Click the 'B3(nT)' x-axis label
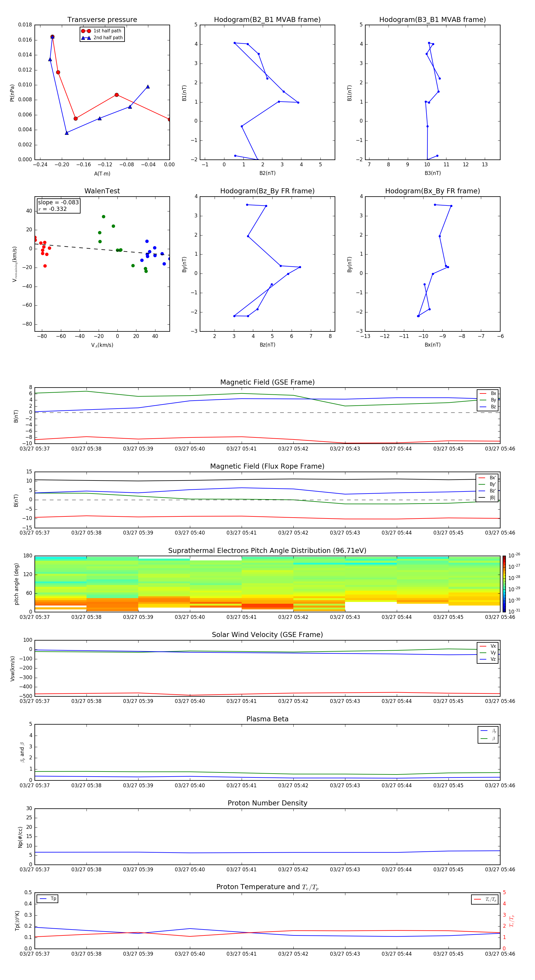Viewport: 535px width, 980px height. 432,173
